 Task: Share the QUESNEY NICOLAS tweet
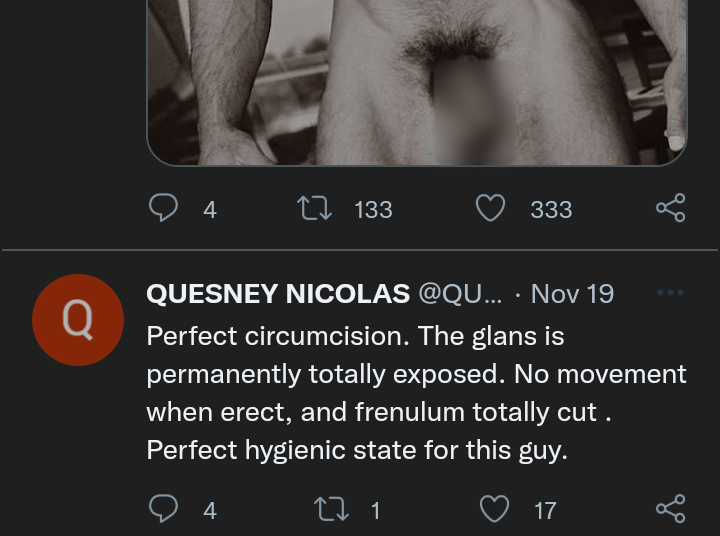(x=670, y=510)
